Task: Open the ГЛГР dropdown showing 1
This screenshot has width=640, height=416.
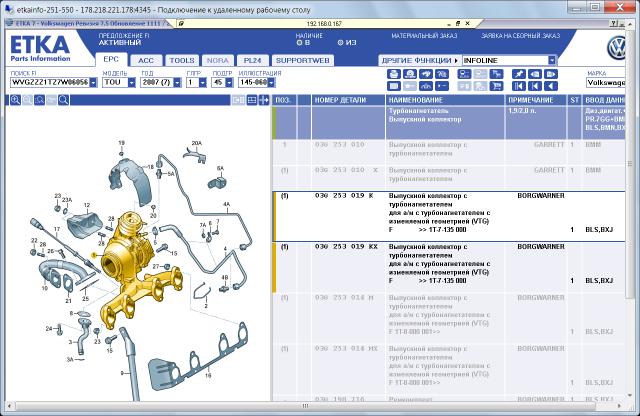Action: [202, 82]
